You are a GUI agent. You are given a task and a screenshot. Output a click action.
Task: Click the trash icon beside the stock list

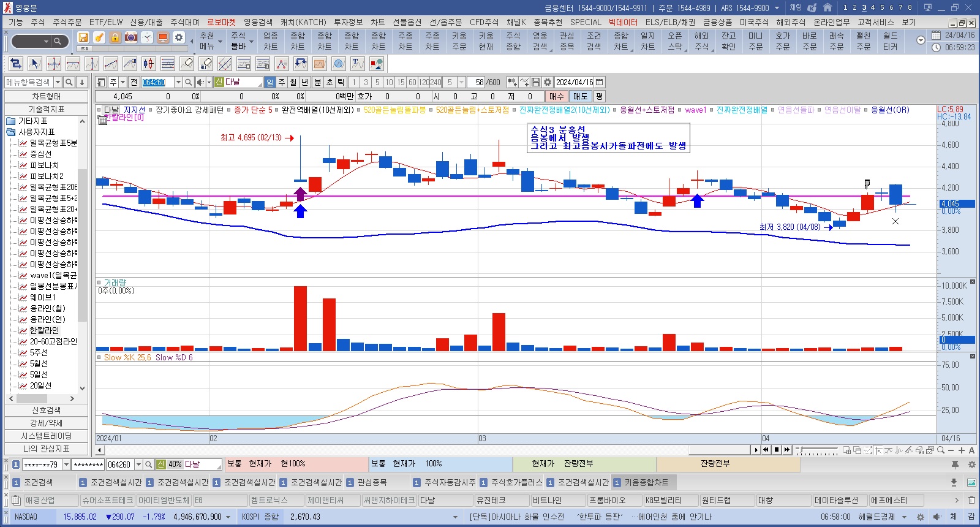(971, 500)
